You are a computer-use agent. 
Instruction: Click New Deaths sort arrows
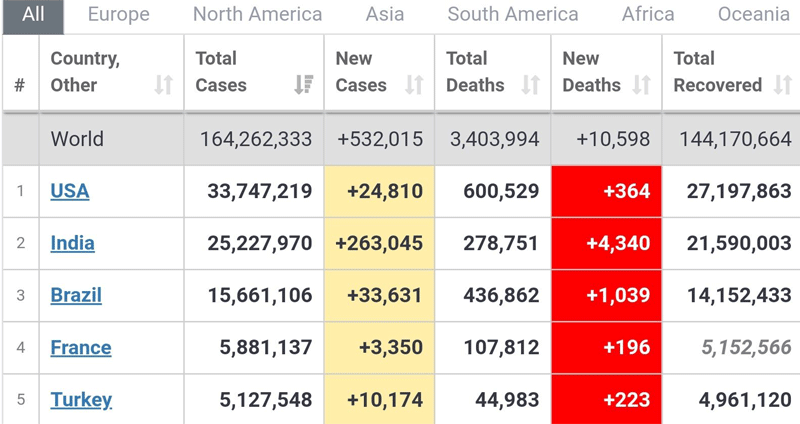pyautogui.click(x=642, y=86)
